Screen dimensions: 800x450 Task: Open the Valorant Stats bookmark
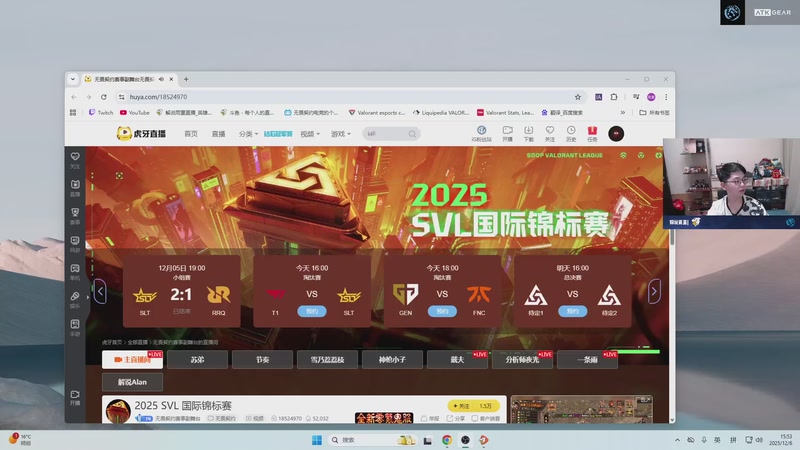[506, 112]
